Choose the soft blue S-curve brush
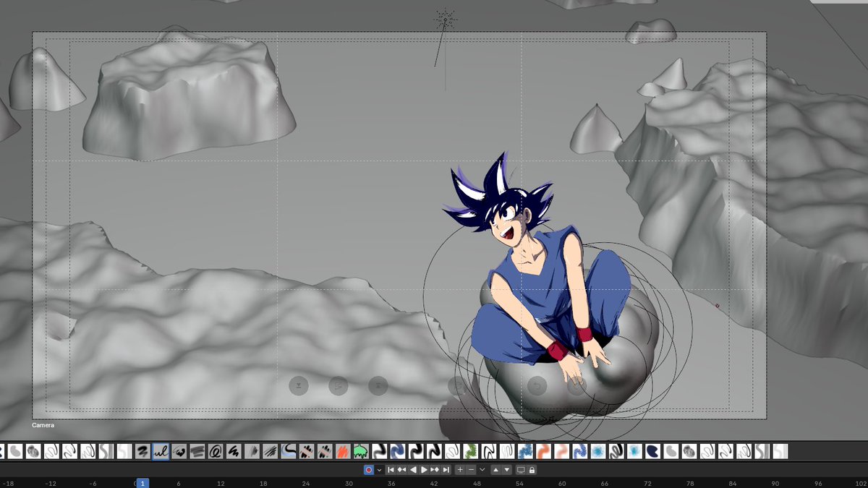This screenshot has width=868, height=488. (x=398, y=452)
